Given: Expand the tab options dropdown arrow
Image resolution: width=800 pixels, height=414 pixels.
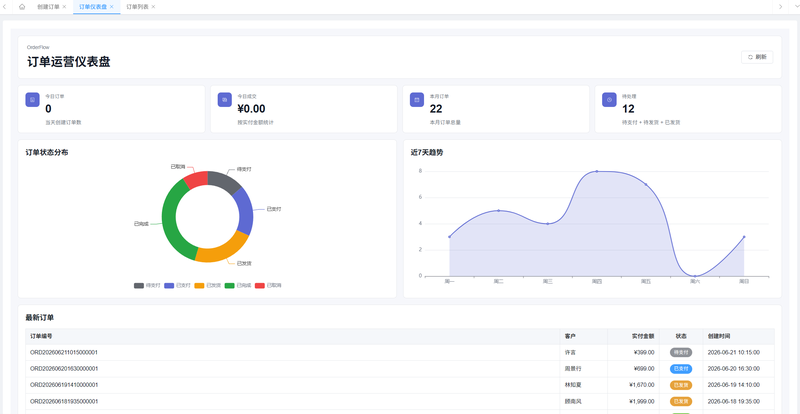Looking at the screenshot, I should coord(796,7).
